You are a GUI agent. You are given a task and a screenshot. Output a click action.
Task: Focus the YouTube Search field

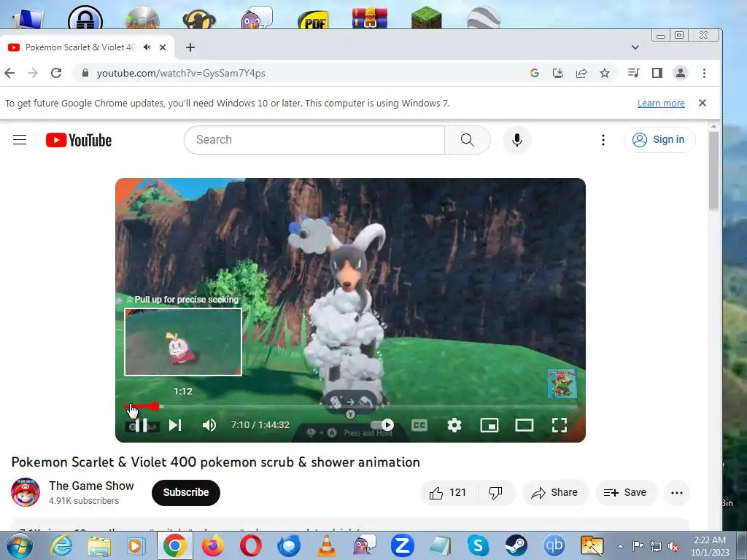(314, 139)
